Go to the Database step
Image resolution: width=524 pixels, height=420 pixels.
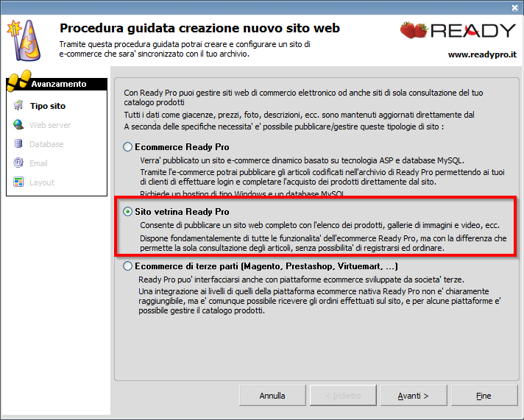point(46,144)
